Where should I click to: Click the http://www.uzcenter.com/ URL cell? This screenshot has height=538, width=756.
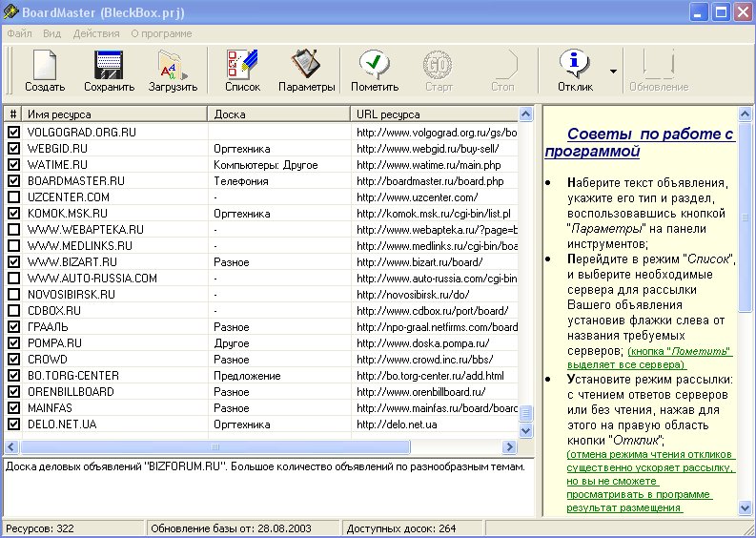pyautogui.click(x=417, y=197)
